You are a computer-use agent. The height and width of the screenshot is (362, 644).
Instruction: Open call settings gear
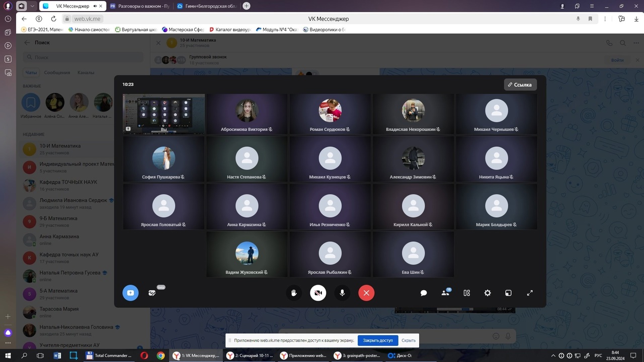(488, 293)
